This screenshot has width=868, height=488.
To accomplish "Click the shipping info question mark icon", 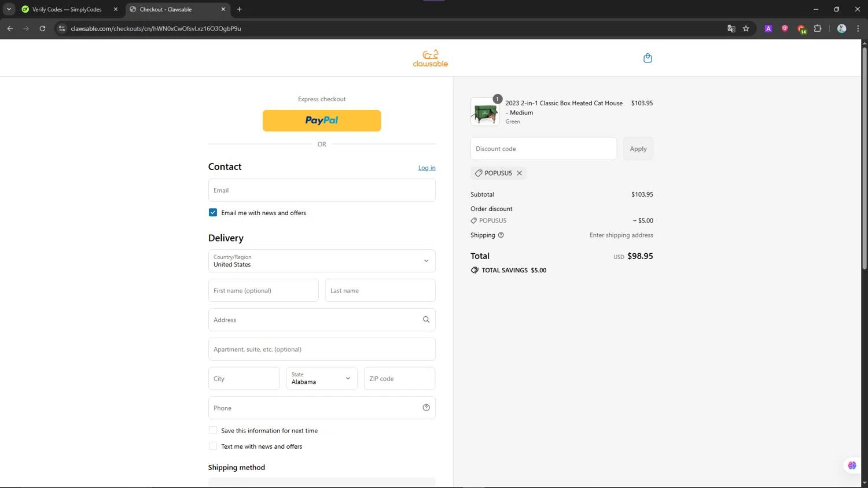I will [x=501, y=235].
